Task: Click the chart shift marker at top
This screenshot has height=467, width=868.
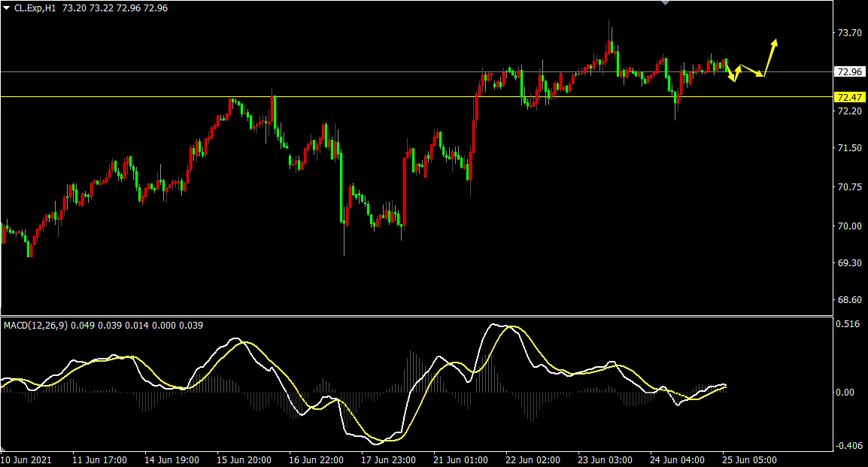Action: 666,3
